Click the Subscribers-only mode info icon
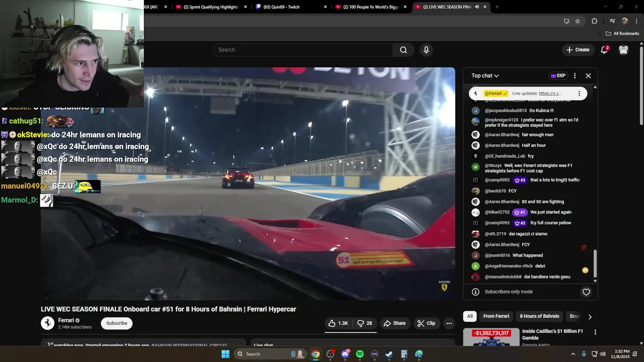 point(475,292)
